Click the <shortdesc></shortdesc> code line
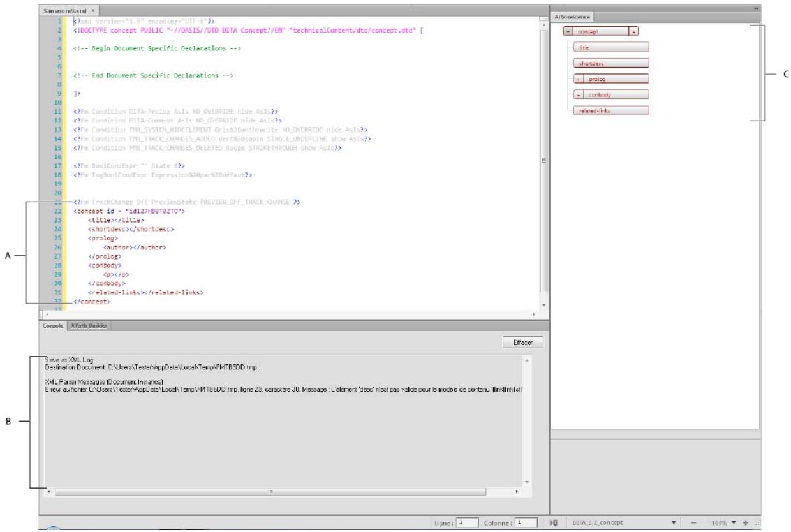 131,228
